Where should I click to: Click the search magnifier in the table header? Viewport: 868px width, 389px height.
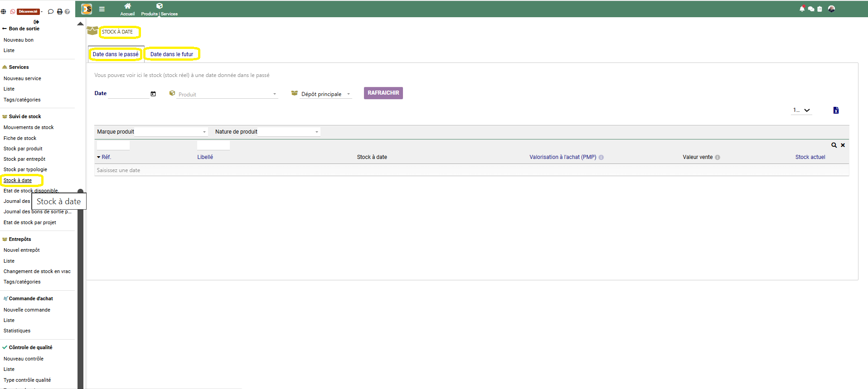tap(834, 145)
